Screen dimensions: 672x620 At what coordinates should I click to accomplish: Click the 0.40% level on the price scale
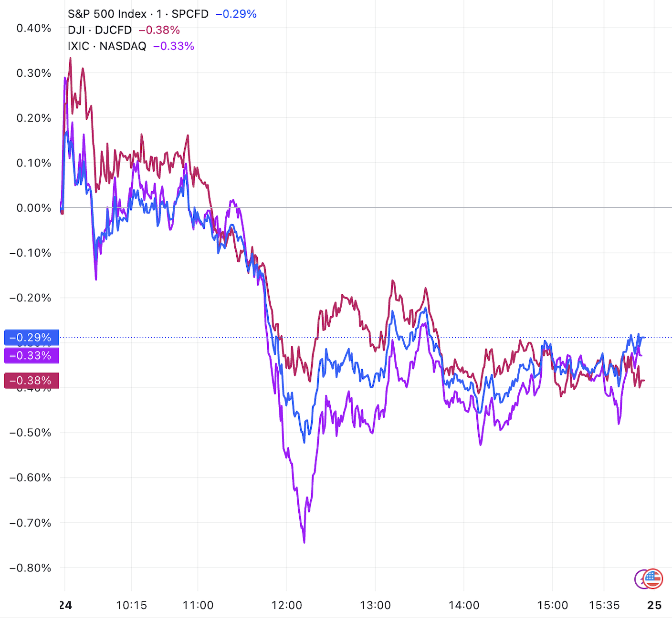34,28
